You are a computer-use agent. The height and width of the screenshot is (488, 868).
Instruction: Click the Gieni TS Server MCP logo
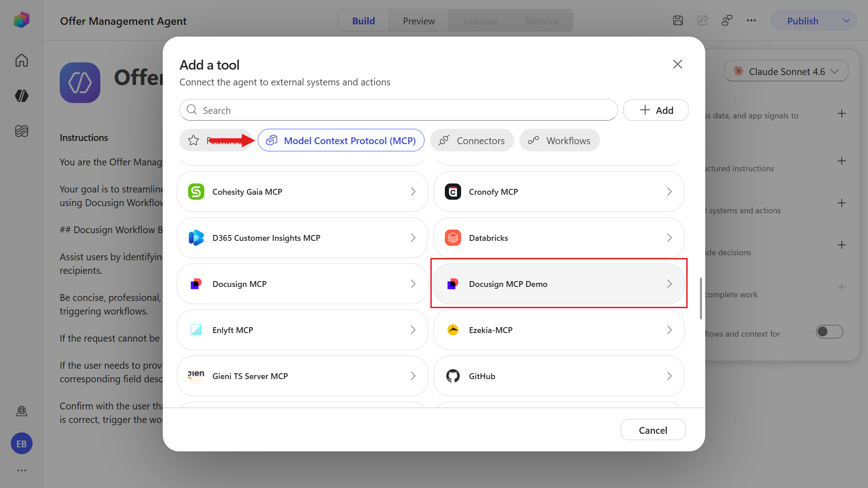(196, 376)
